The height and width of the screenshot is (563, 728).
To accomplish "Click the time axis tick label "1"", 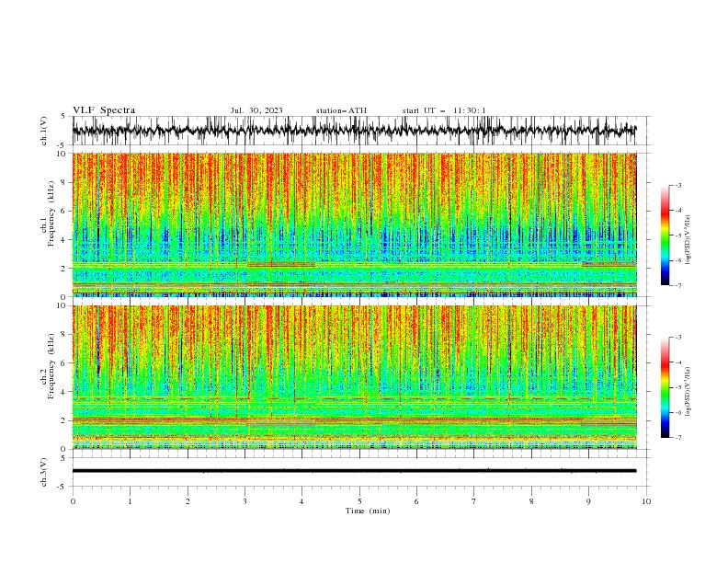I will (x=130, y=501).
